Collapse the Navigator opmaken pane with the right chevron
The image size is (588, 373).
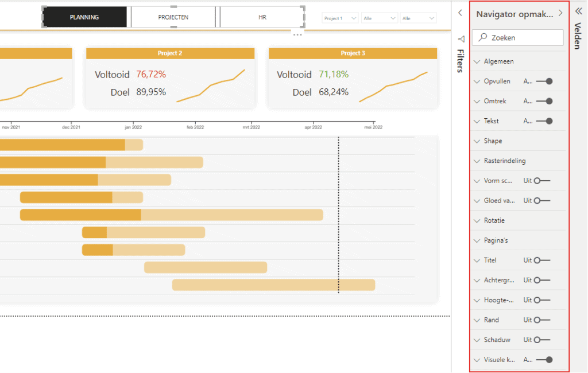(x=560, y=12)
